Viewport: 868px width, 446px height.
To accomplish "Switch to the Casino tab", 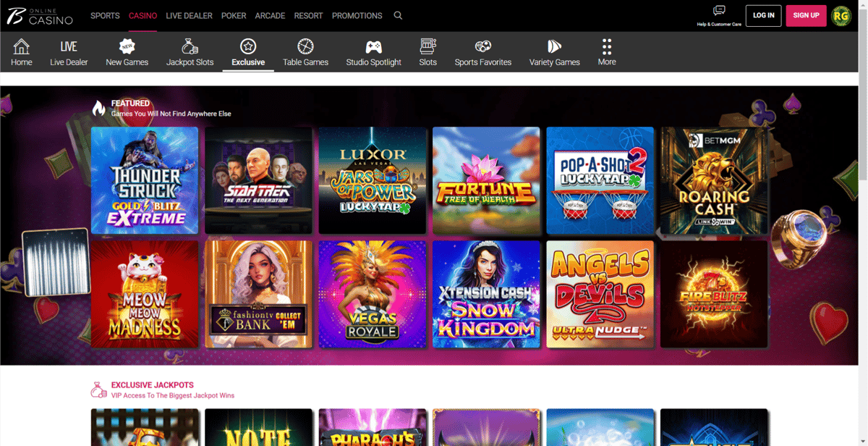I will tap(142, 15).
